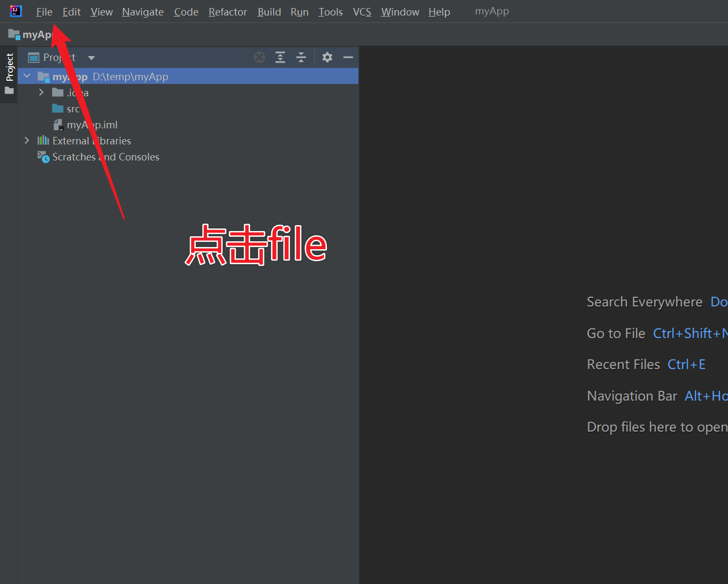728x584 pixels.
Task: Click the myApp module folder icon in tree
Action: (x=43, y=76)
